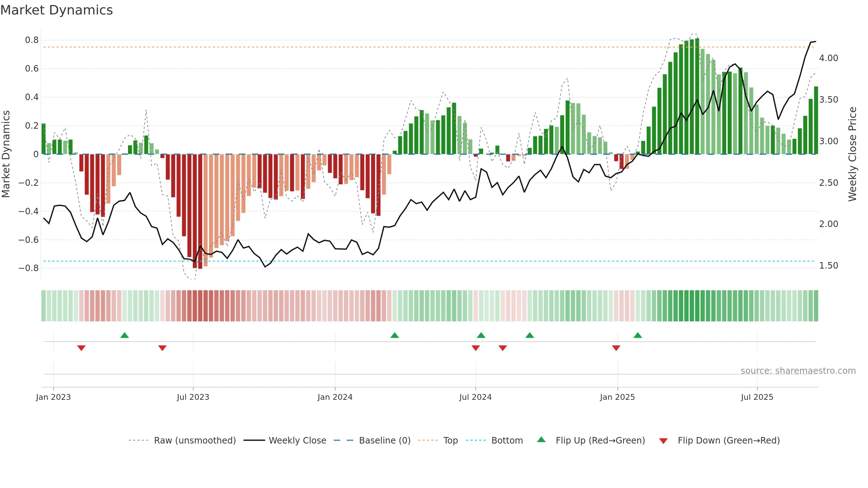Screen dimensions: 868x488
Task: Click the Top legend entry
Action: coord(438,440)
